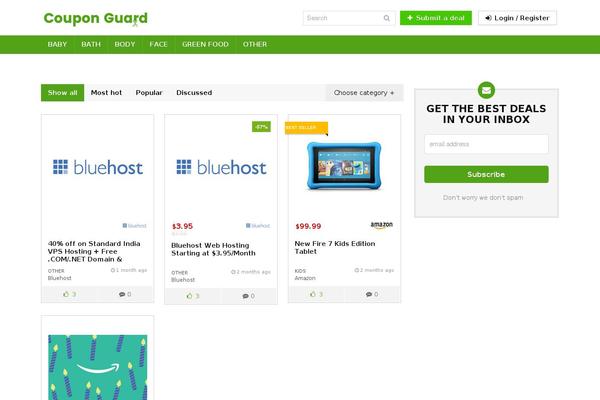Click the Bluehost store link under $3.95 hosting deal
The image size is (600, 400).
(183, 280)
